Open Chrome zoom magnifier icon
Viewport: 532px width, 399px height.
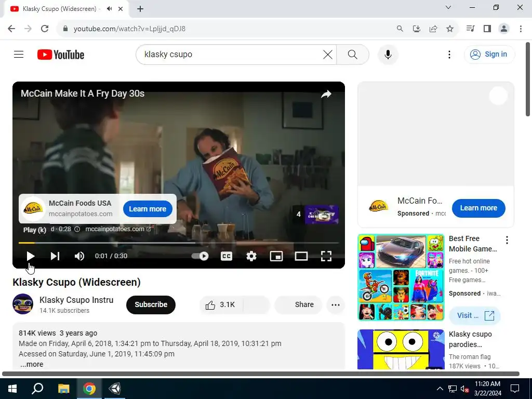click(400, 29)
